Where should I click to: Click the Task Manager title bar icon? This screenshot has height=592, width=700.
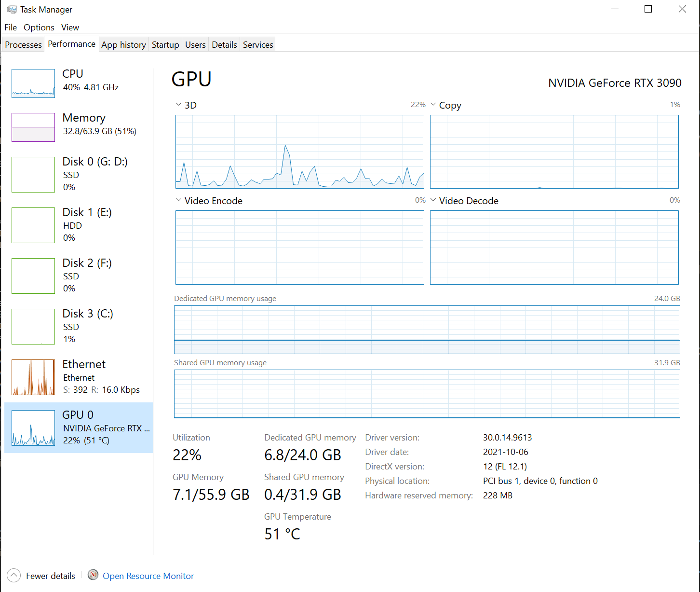(x=12, y=9)
